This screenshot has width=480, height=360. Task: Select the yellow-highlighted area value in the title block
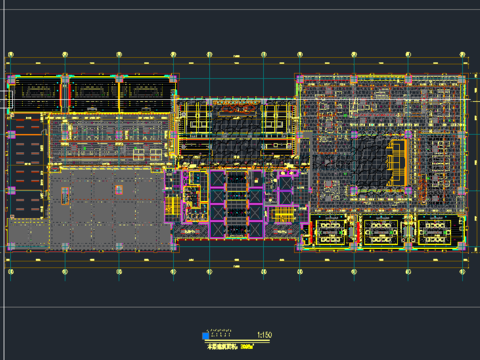pos(247,347)
